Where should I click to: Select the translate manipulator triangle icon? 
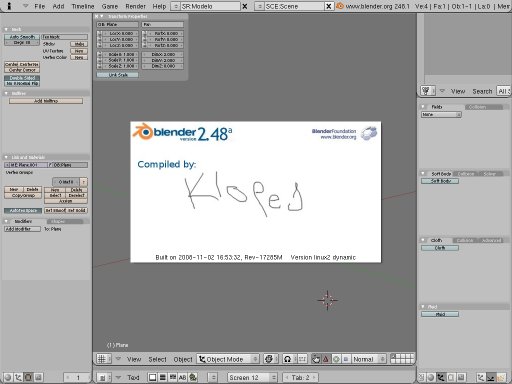pyautogui.click(x=326, y=359)
